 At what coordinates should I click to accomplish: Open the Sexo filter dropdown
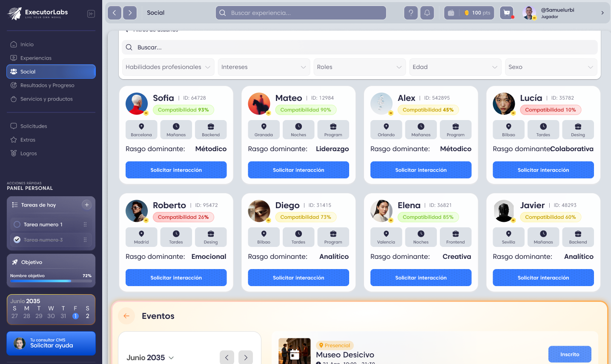pos(551,67)
